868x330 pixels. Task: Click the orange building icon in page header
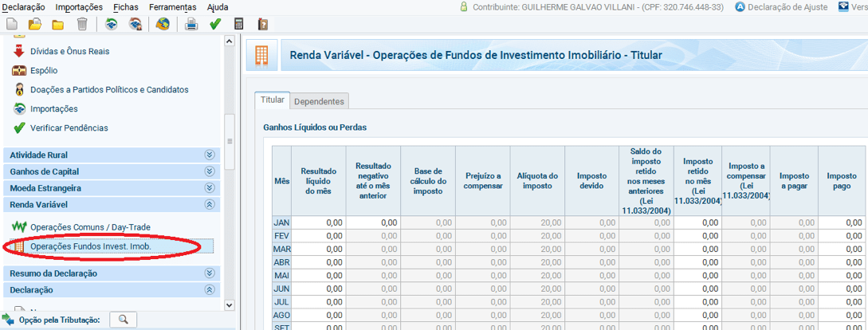(262, 55)
